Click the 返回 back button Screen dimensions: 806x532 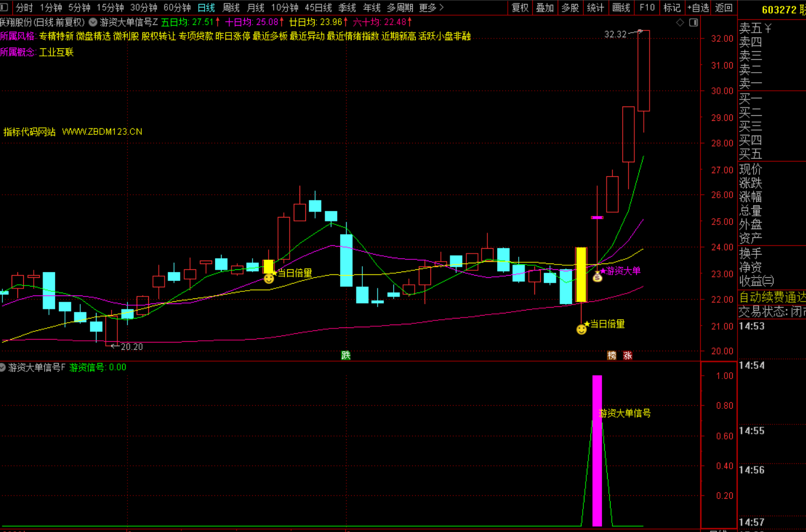[723, 8]
